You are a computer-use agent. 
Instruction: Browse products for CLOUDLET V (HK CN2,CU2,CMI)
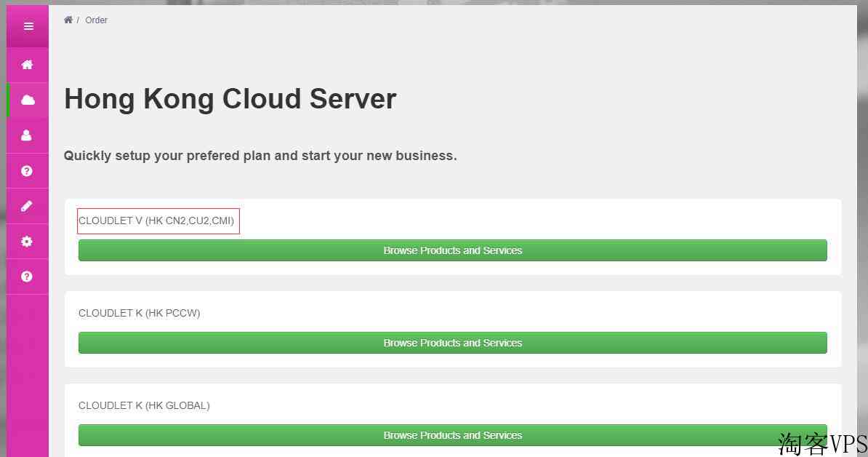click(x=453, y=250)
